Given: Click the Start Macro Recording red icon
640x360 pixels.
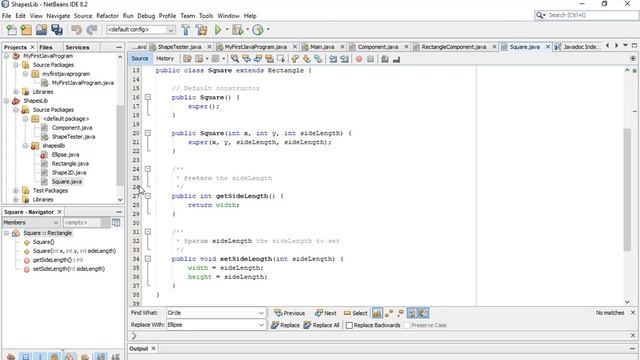Looking at the screenshot, I should pos(359,59).
